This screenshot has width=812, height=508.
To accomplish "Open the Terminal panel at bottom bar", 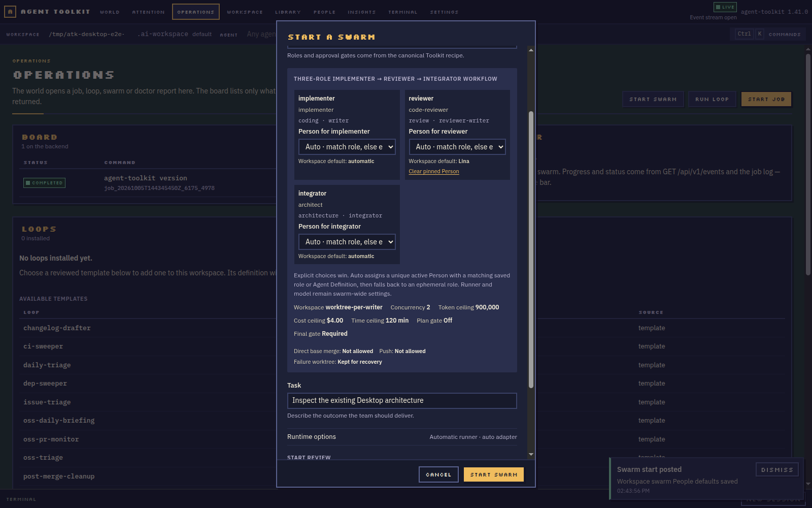I will pyautogui.click(x=21, y=499).
